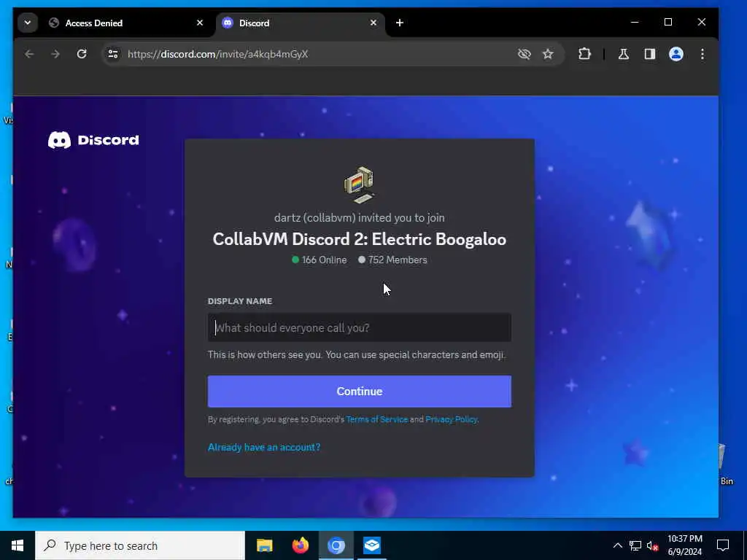This screenshot has width=747, height=560.
Task: Click the Chrome taskbar icon
Action: click(x=336, y=545)
